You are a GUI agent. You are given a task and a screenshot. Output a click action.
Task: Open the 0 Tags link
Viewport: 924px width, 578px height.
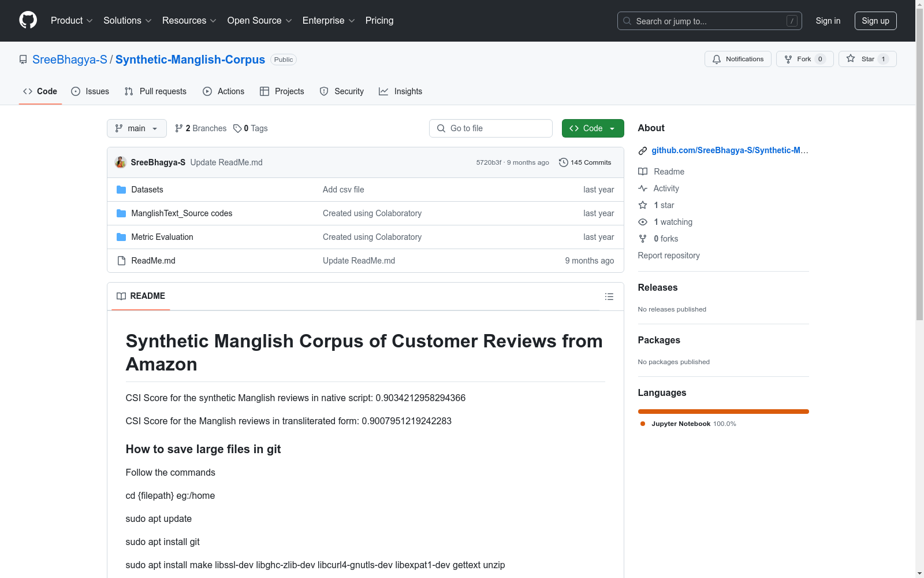coord(251,128)
